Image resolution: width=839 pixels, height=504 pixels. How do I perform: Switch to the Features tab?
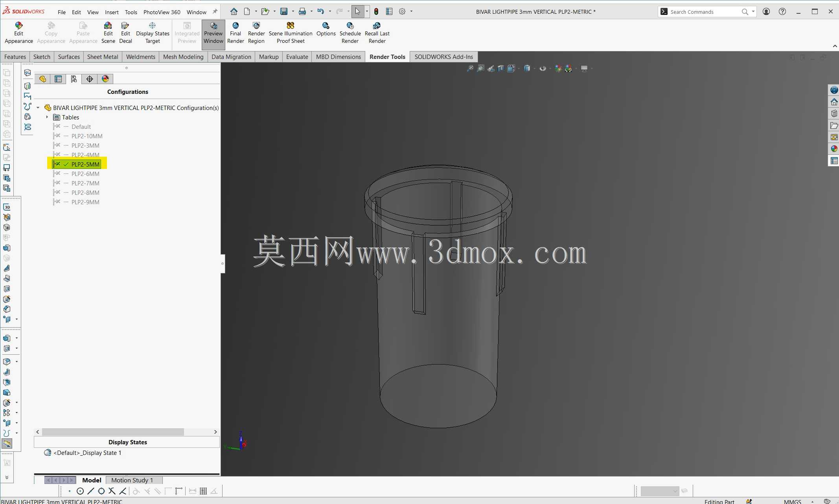[x=15, y=57]
